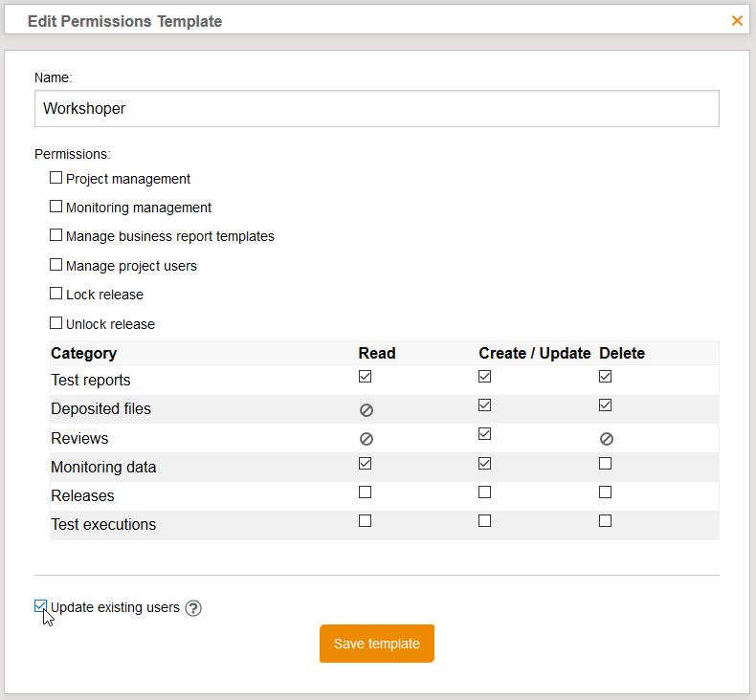Uncheck Monitoring data Read permission

(365, 464)
